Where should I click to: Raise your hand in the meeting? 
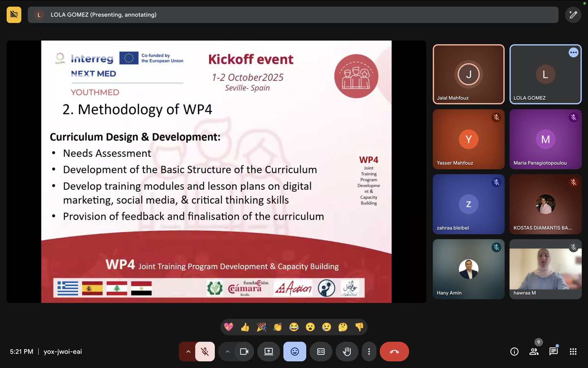point(347,352)
